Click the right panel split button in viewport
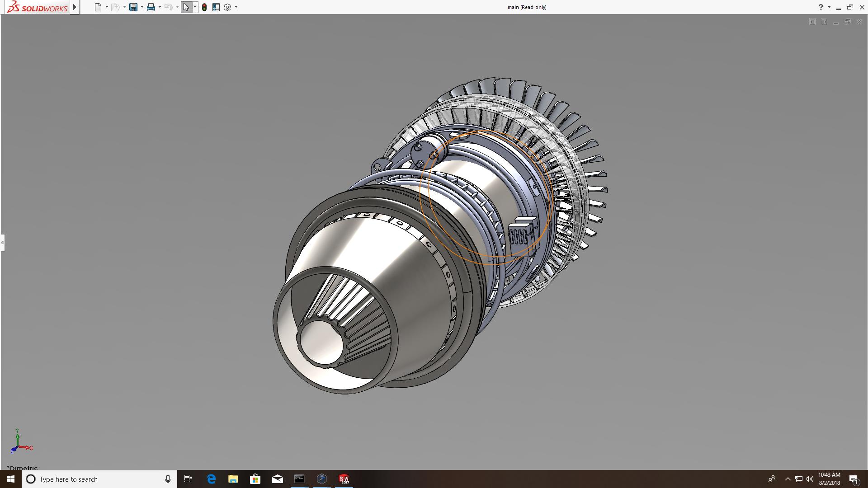This screenshot has height=488, width=868. (824, 22)
